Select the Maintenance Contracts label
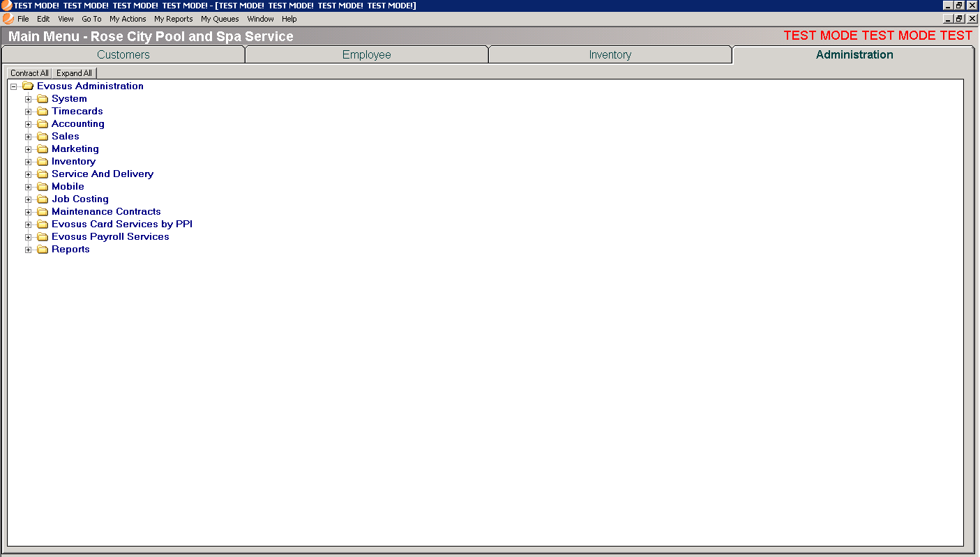This screenshot has height=557, width=980. coord(106,212)
